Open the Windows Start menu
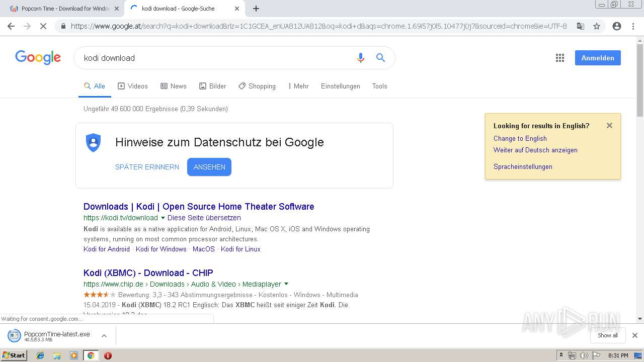 14,355
